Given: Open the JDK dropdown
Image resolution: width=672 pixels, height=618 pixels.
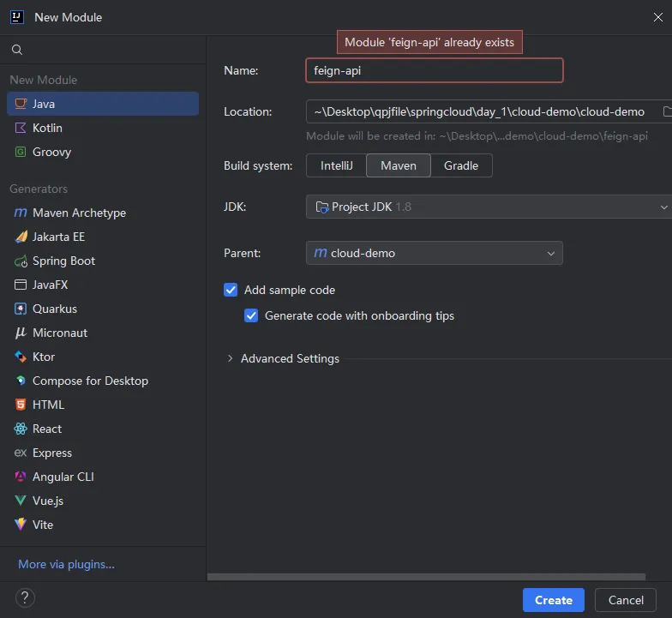Looking at the screenshot, I should pyautogui.click(x=489, y=207).
